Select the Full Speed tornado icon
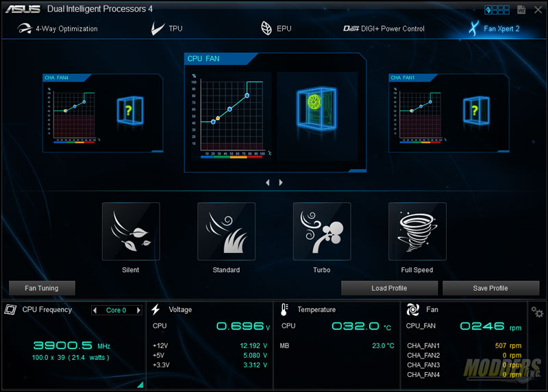Screen dimensions: 548x392 [x=417, y=232]
